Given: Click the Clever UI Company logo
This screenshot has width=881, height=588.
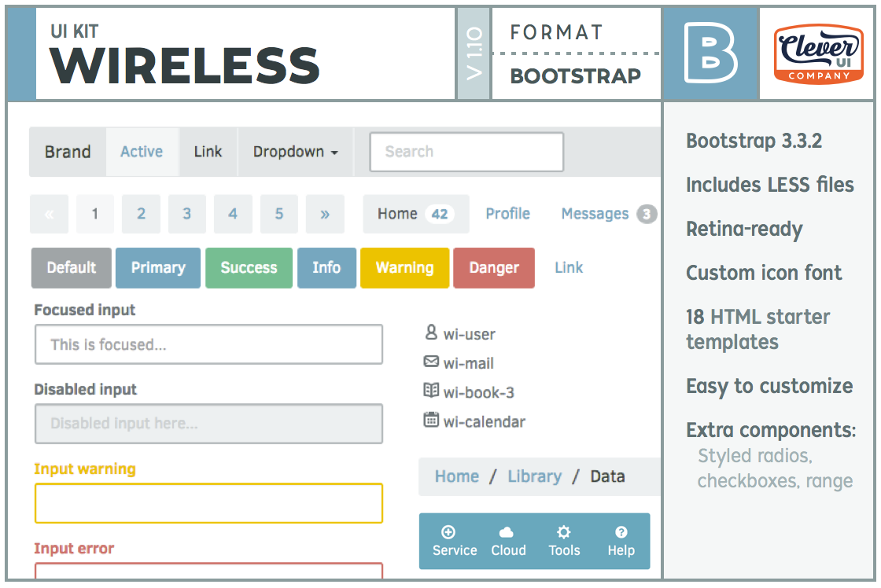Looking at the screenshot, I should [x=819, y=54].
